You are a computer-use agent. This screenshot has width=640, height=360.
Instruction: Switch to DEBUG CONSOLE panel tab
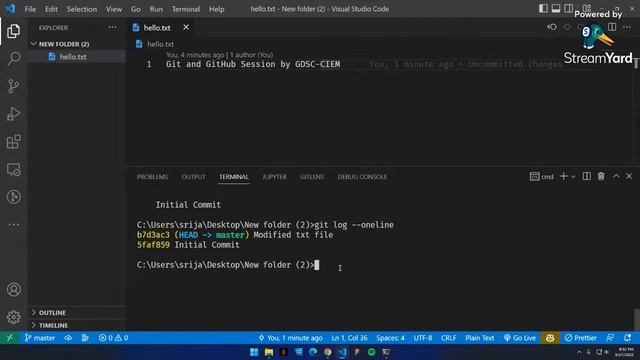click(x=362, y=176)
